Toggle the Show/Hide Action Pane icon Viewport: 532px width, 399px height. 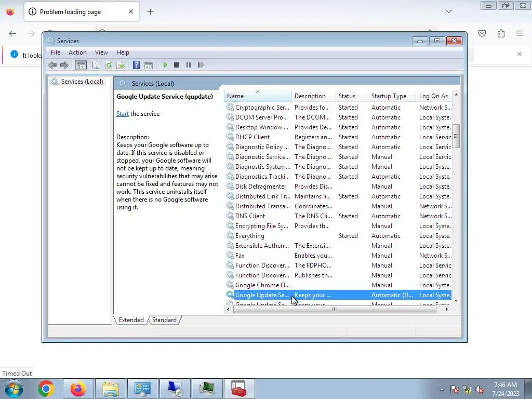149,65
